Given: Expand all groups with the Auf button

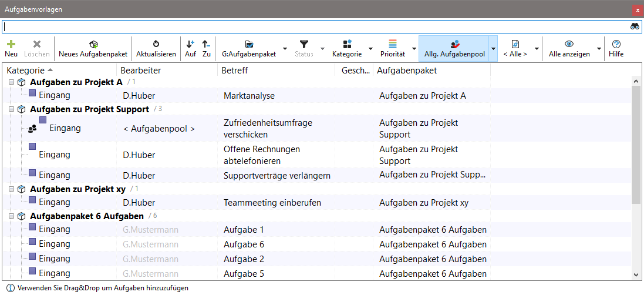Looking at the screenshot, I should (x=190, y=48).
